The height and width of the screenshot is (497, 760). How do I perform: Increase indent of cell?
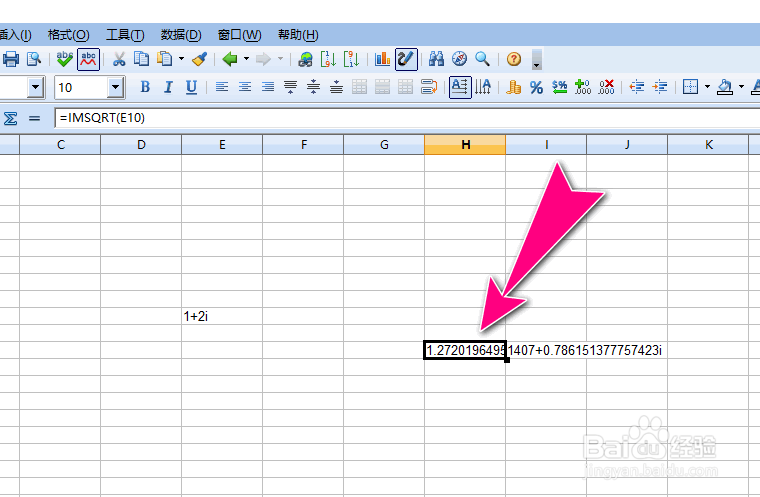point(660,87)
